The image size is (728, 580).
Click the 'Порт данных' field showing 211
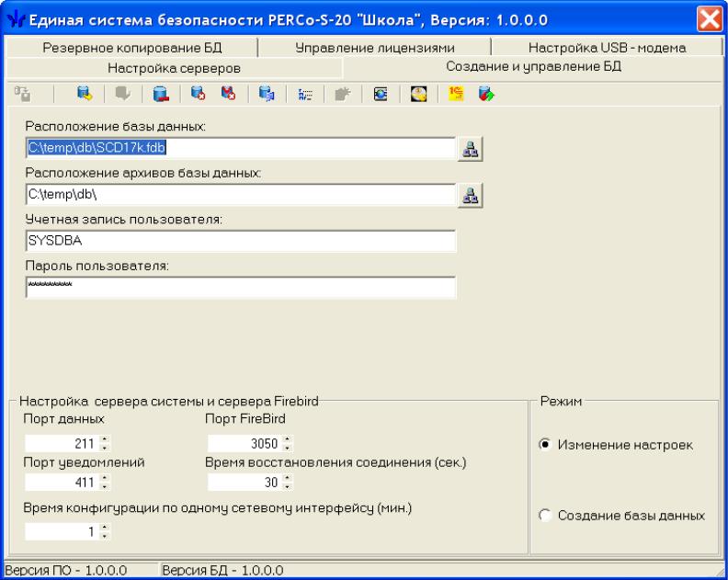point(63,443)
